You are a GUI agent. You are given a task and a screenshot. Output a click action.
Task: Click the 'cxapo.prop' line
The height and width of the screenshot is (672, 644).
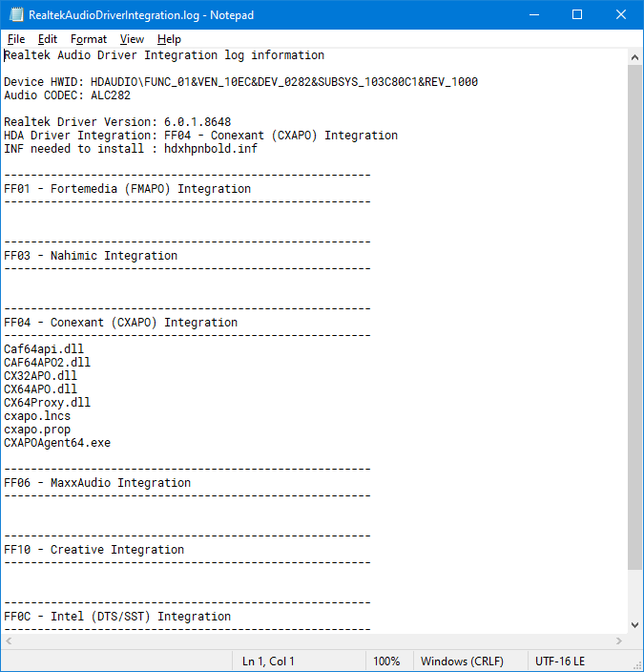[37, 430]
